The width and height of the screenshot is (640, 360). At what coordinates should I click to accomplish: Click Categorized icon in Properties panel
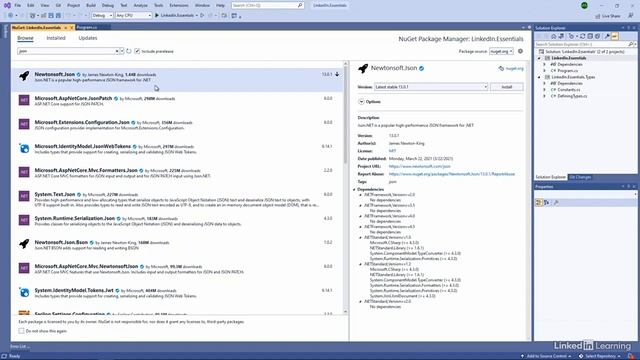(x=539, y=202)
